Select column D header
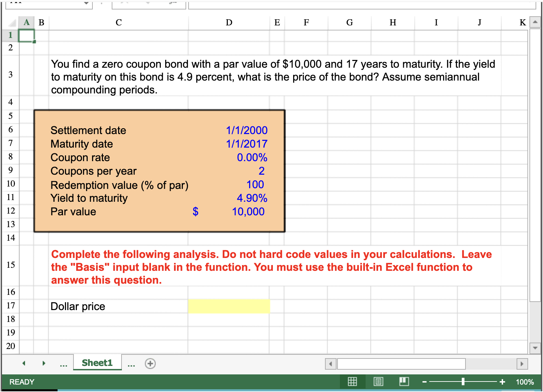 pos(229,23)
